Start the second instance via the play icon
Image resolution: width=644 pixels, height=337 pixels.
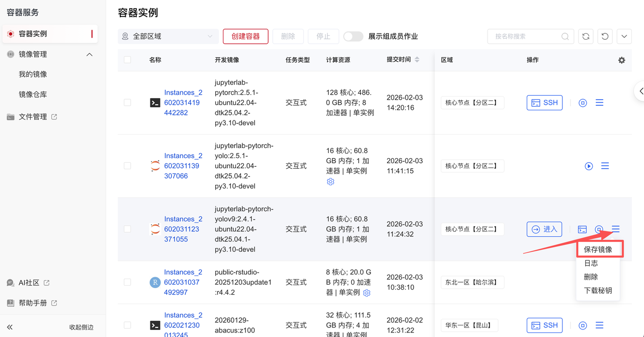(x=589, y=166)
